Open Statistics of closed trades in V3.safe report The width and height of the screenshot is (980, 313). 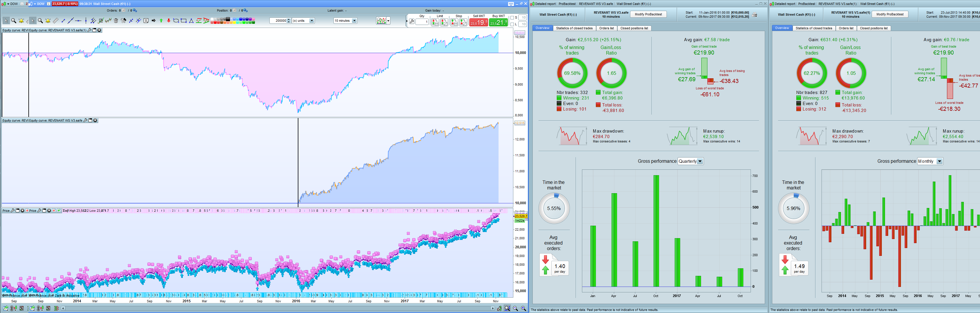[574, 28]
